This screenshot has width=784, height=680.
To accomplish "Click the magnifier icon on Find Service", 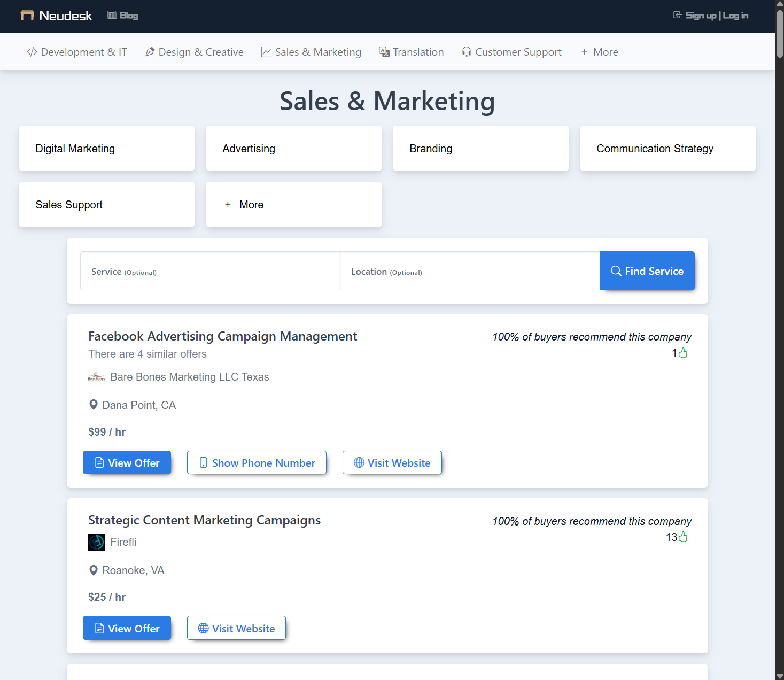I will [x=617, y=271].
